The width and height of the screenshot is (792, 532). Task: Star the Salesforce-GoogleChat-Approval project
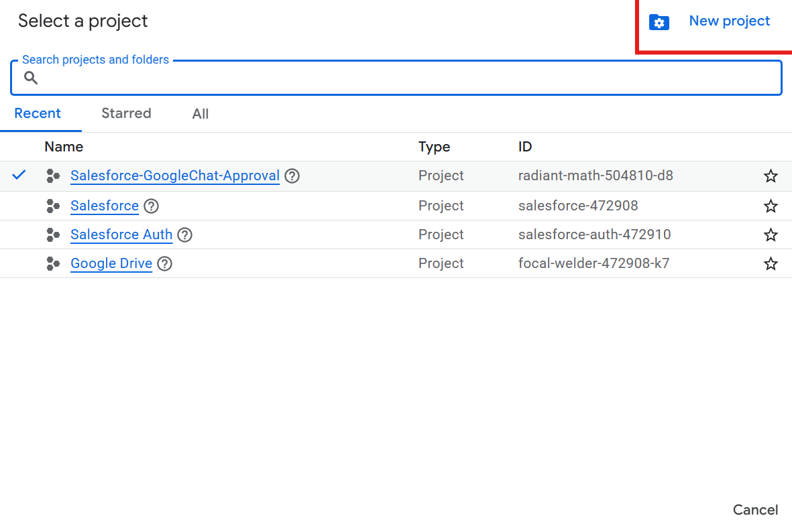771,176
